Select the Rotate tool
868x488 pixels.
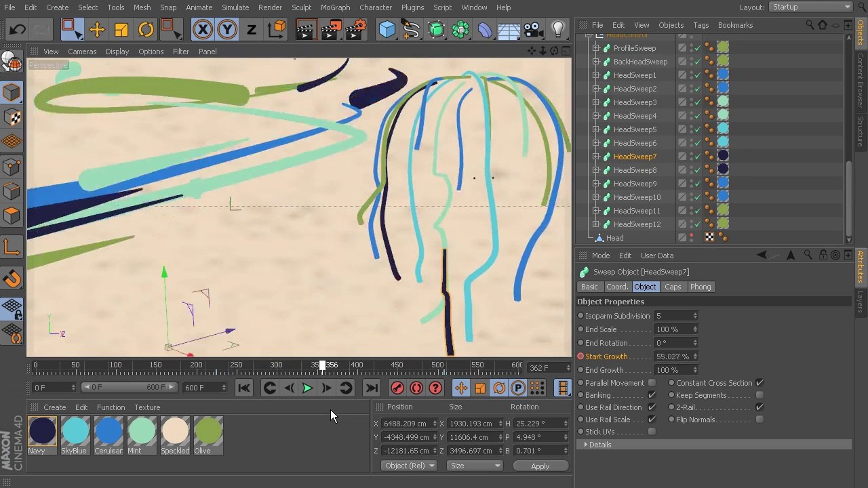[146, 29]
